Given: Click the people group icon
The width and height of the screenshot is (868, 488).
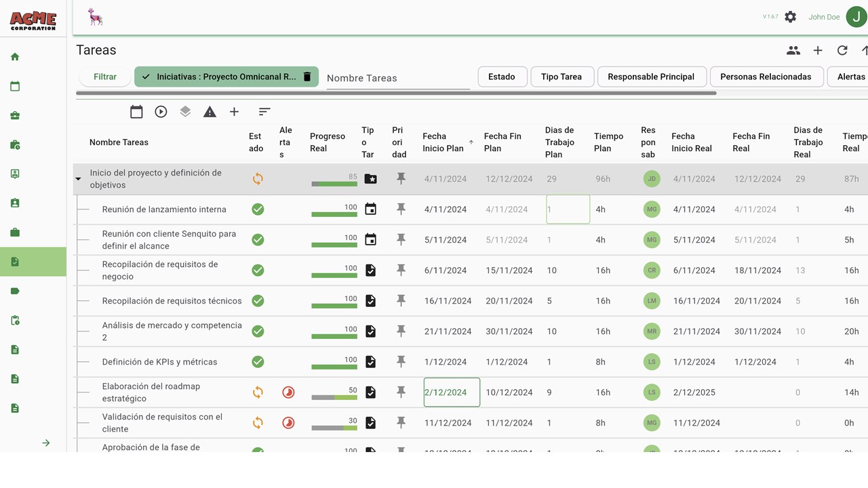Looking at the screenshot, I should click(793, 50).
